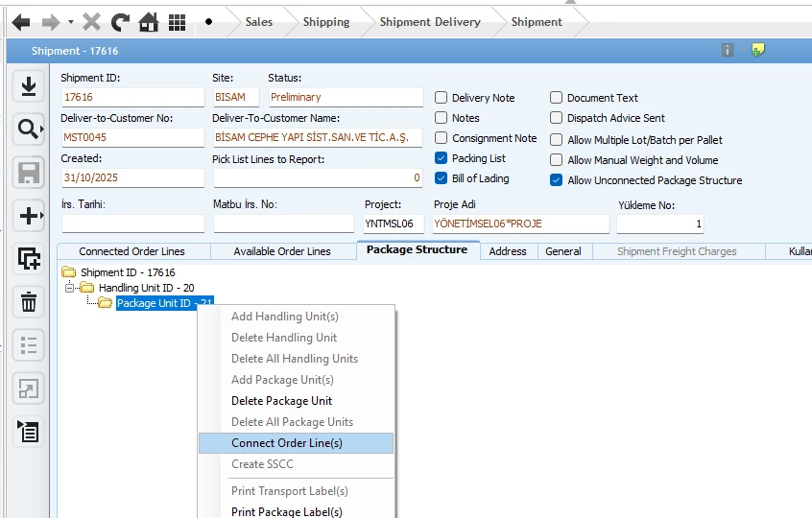Click the back navigation arrow
812x518 pixels.
pyautogui.click(x=20, y=21)
